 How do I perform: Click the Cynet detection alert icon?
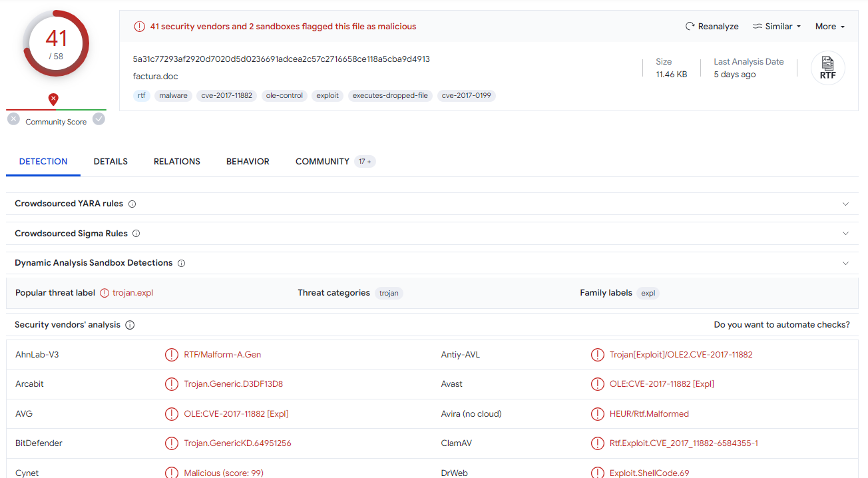(172, 473)
